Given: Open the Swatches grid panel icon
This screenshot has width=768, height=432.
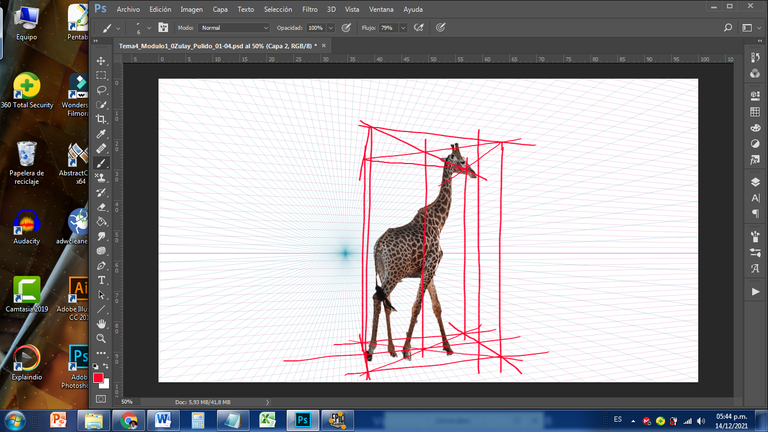Looking at the screenshot, I should coord(755,112).
